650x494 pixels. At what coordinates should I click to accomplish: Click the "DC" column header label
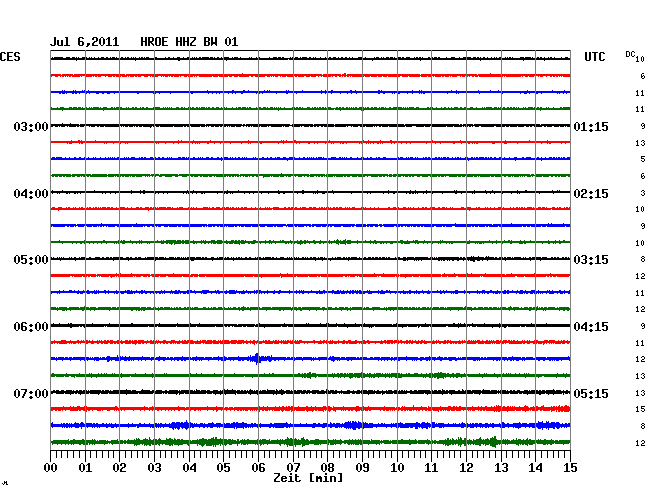point(630,54)
